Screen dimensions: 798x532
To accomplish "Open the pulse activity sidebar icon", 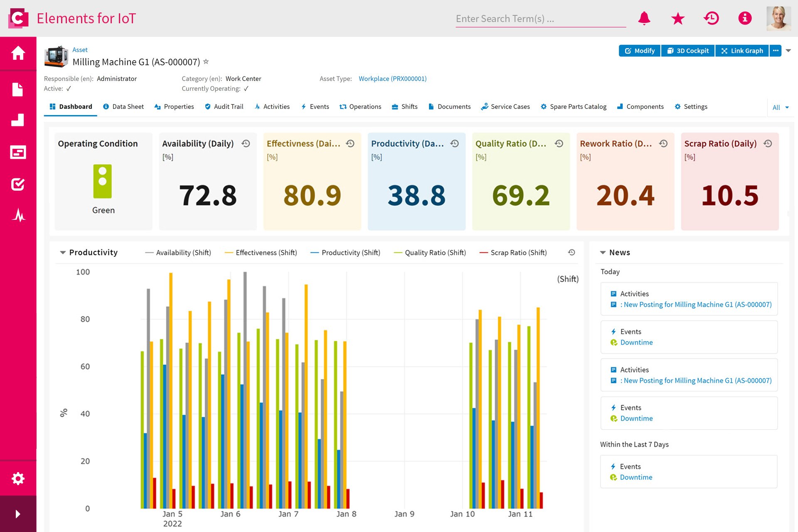I will (x=18, y=215).
